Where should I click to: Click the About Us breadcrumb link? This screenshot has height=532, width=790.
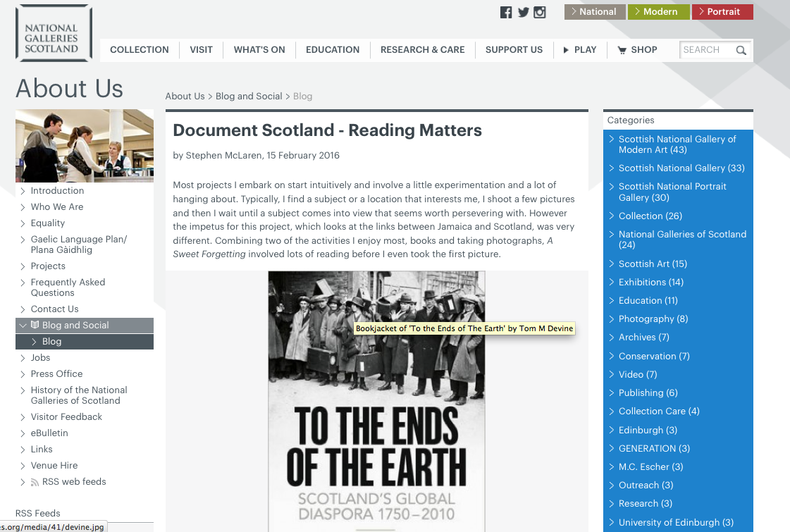pos(185,97)
